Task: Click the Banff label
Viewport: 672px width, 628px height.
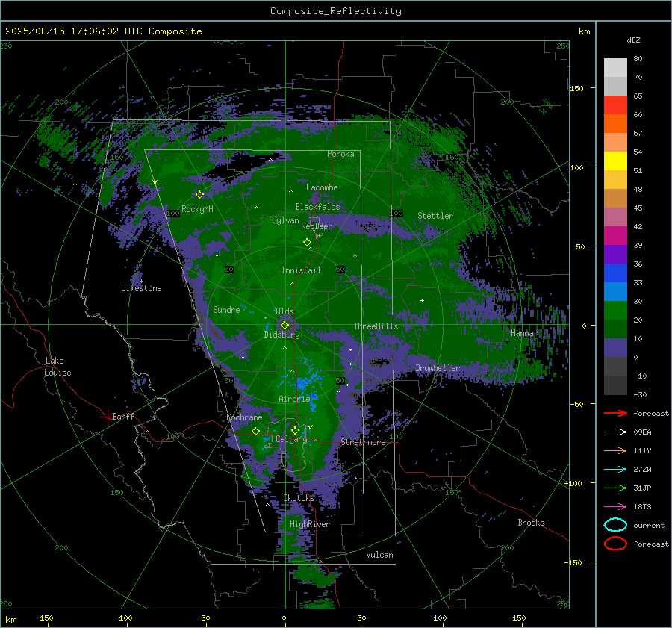Action: [x=123, y=416]
